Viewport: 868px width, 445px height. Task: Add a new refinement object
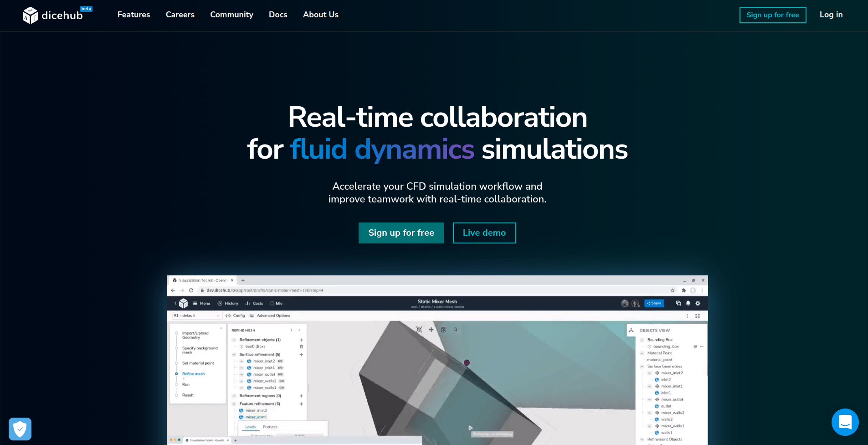[301, 340]
